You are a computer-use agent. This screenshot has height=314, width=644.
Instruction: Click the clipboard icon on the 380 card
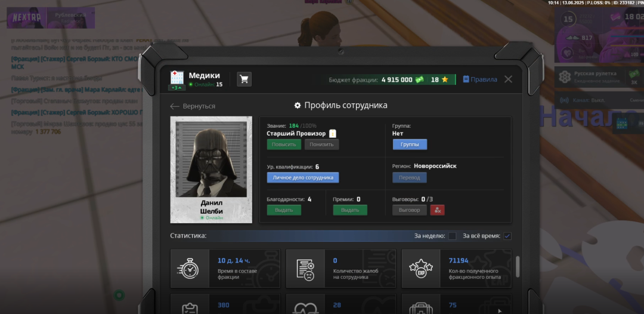[x=190, y=308]
